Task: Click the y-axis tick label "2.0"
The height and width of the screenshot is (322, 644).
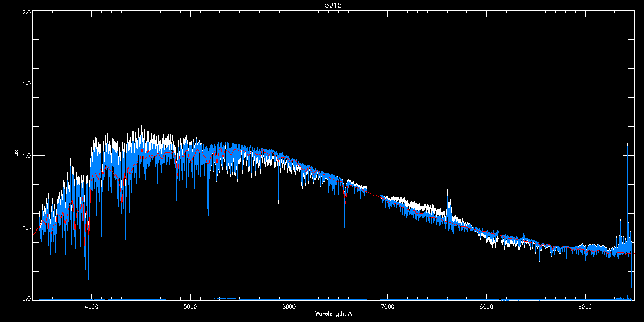Action: point(25,12)
